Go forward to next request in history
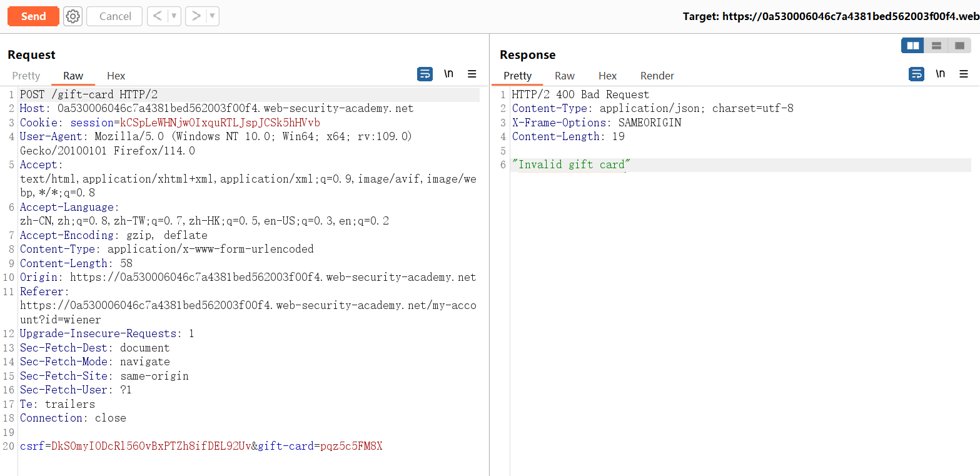Image resolution: width=980 pixels, height=476 pixels. (x=196, y=16)
